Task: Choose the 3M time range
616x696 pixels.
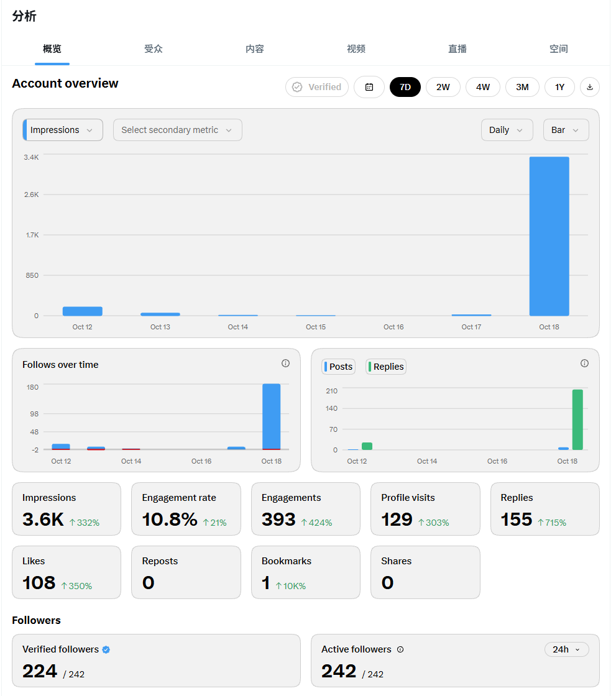Action: coord(522,87)
